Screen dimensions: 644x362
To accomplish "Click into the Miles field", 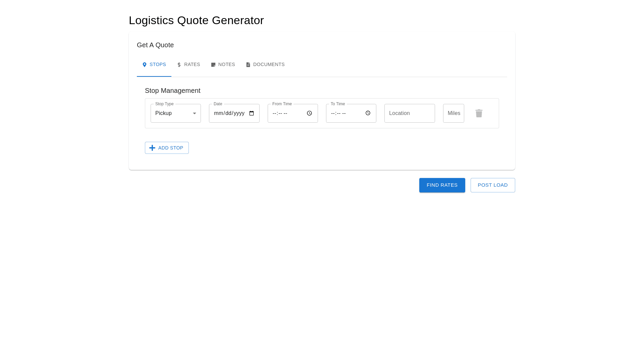I will [x=453, y=113].
